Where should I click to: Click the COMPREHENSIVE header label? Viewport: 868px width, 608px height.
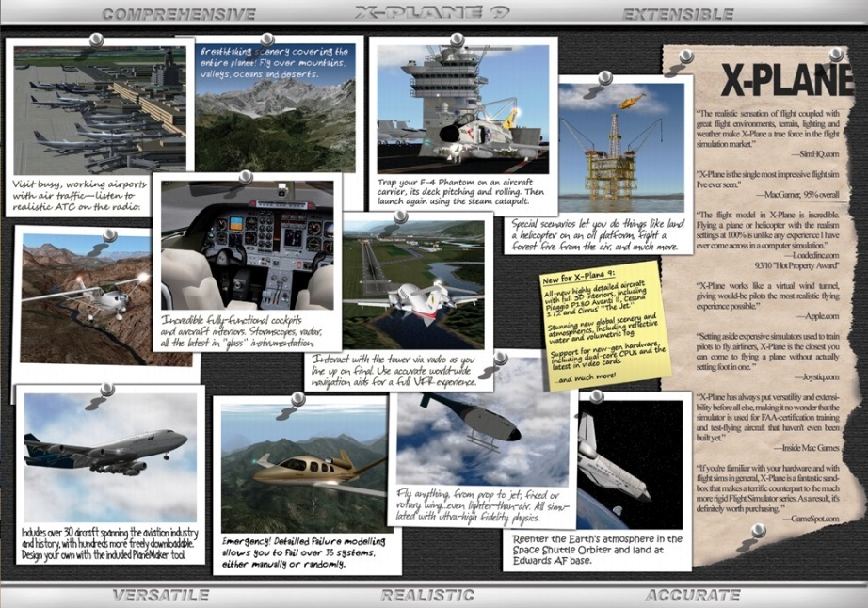tap(179, 14)
